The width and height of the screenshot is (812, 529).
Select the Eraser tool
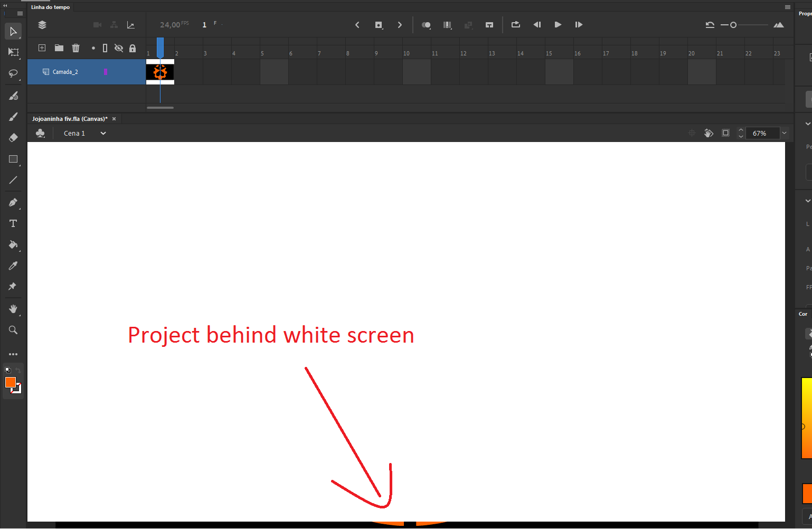click(13, 137)
